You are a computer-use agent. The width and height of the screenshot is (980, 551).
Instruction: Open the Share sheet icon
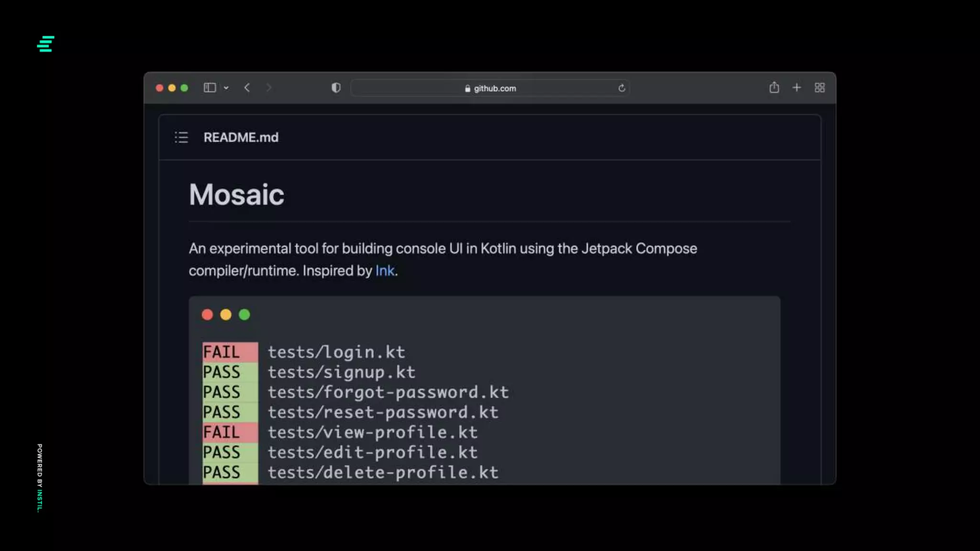coord(774,88)
